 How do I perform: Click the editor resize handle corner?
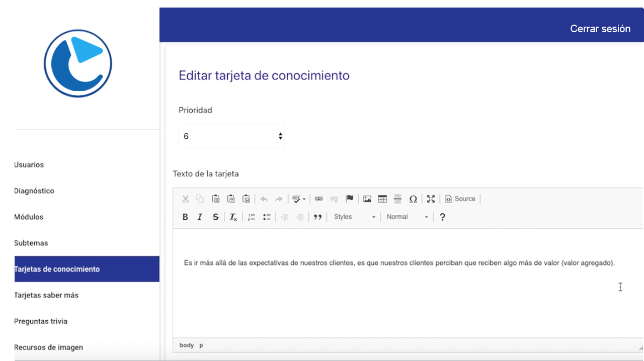pos(640,347)
